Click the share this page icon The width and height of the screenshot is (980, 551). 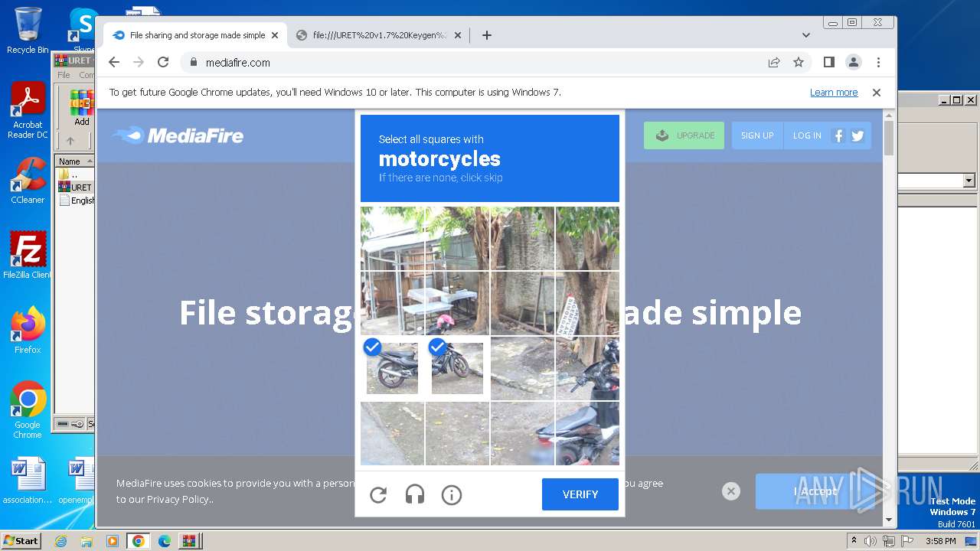tap(774, 63)
